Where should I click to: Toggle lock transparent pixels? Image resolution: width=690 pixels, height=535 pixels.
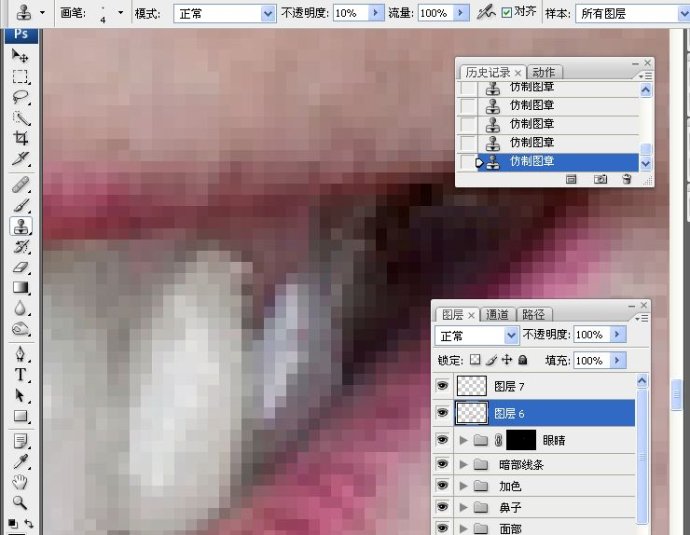coord(475,360)
